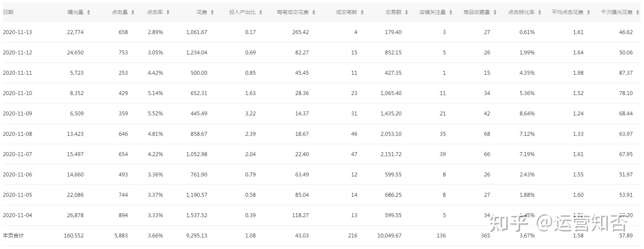Click the sort arrows for 商品收藏量
This screenshot has width=644, height=249.
(495, 12)
